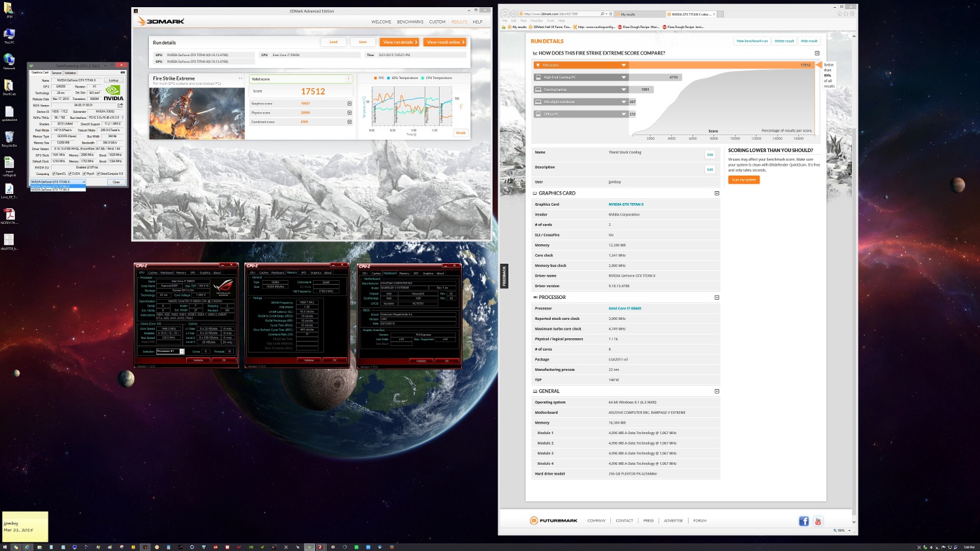
Task: Toggle the CUDA checkbox in GPU-Z
Action: (69, 174)
